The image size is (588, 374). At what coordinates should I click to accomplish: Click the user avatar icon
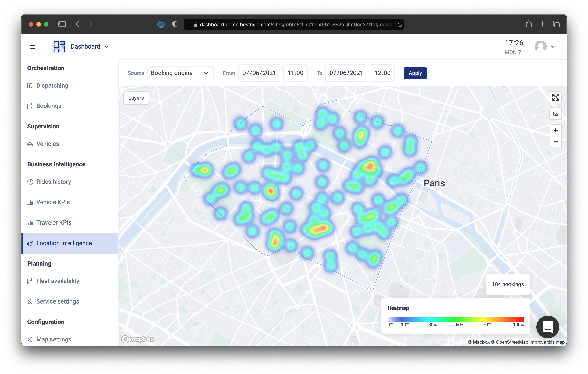(540, 46)
